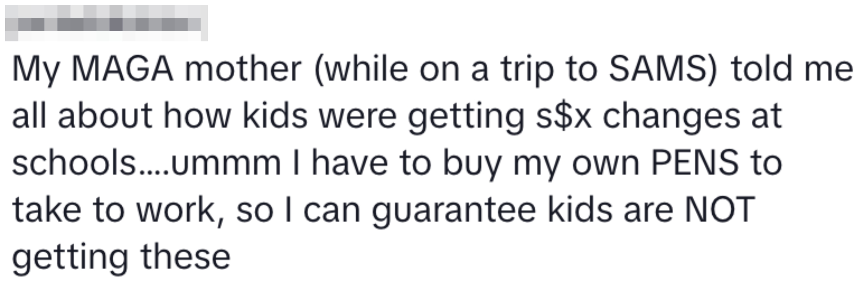
Task: Click the word "told" in the first line
Action: pyautogui.click(x=761, y=69)
